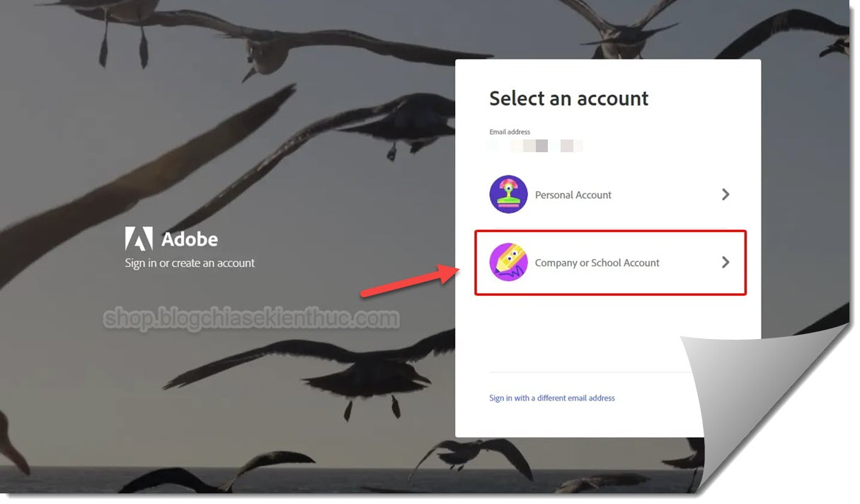Click the blurred email address value
The image size is (860, 504).
536,146
